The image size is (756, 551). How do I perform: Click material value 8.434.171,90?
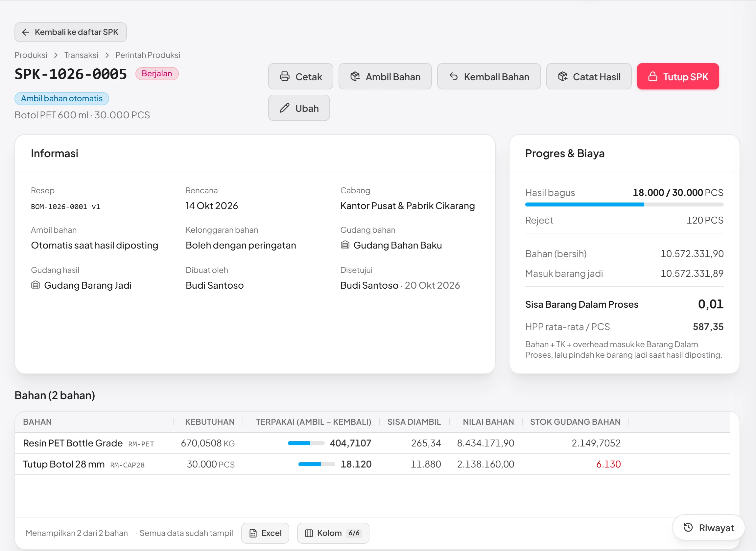485,443
